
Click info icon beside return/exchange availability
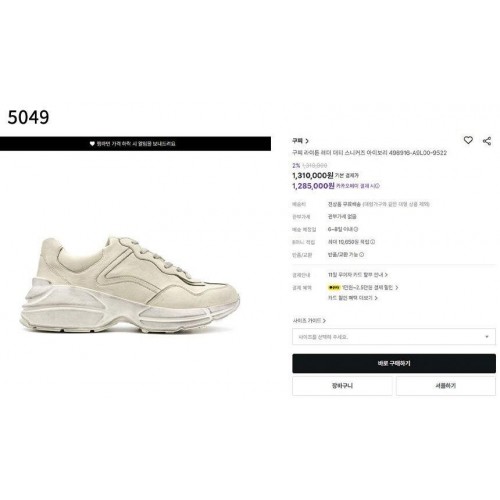[x=362, y=255]
